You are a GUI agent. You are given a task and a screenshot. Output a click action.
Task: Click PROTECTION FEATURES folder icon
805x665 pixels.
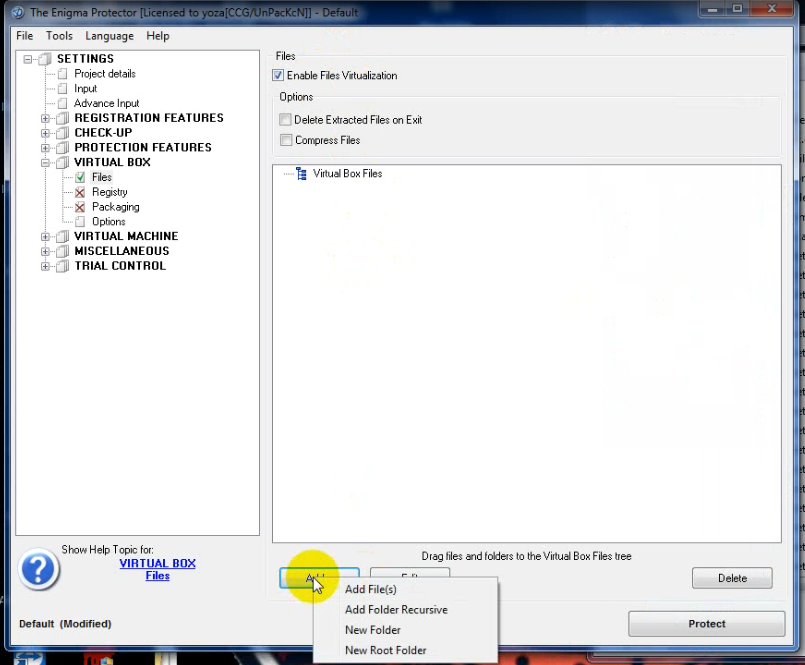click(63, 148)
